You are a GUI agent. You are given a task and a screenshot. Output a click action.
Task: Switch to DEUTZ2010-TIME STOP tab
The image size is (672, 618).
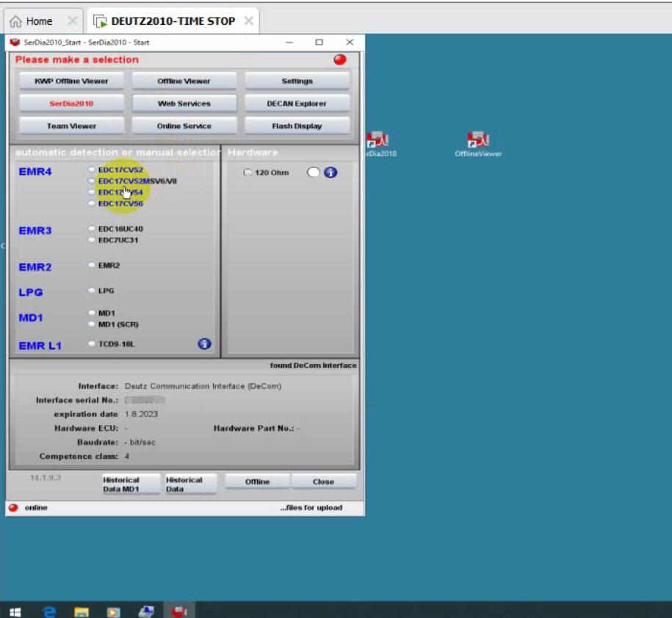173,21
